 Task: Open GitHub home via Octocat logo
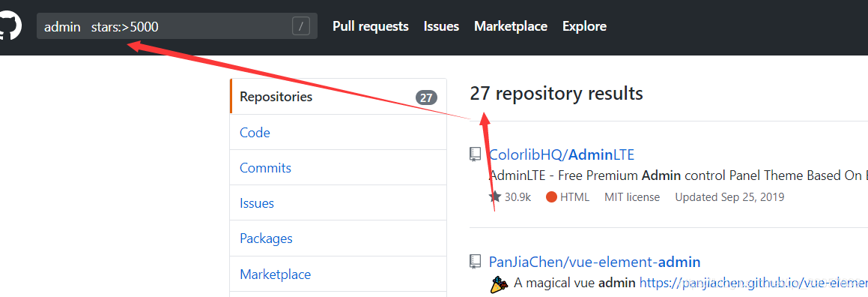[x=10, y=26]
